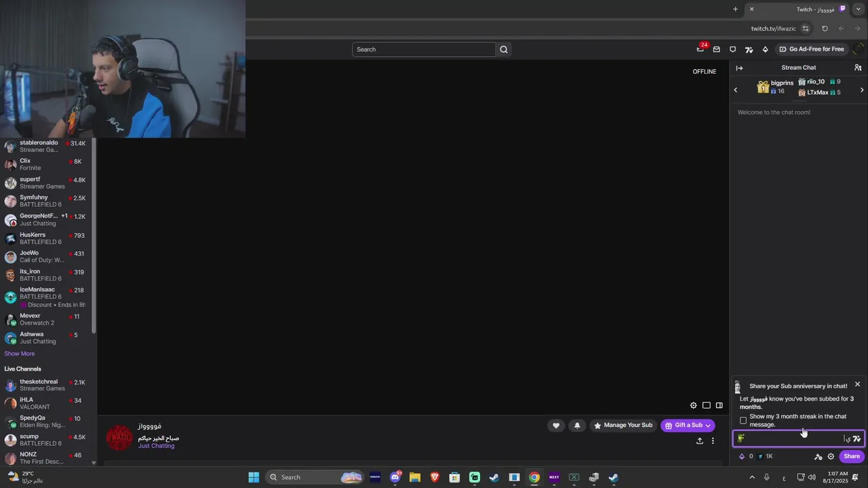Viewport: 868px width, 488px height.
Task: Open the Mevexr Overwatch 2 channel
Action: (x=47, y=319)
